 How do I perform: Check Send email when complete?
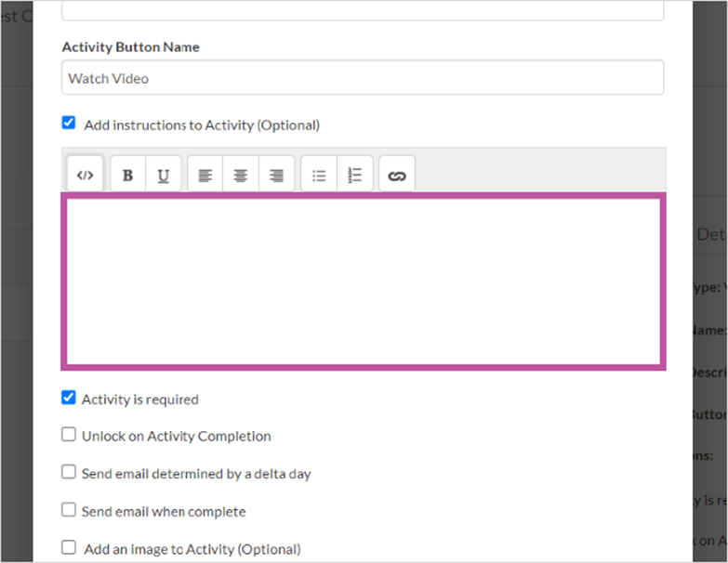(x=69, y=510)
